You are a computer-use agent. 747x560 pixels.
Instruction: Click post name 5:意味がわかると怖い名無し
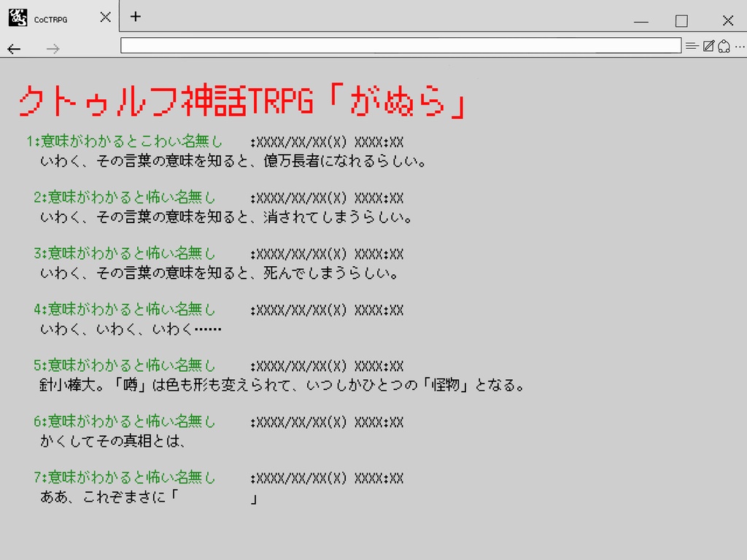(124, 365)
